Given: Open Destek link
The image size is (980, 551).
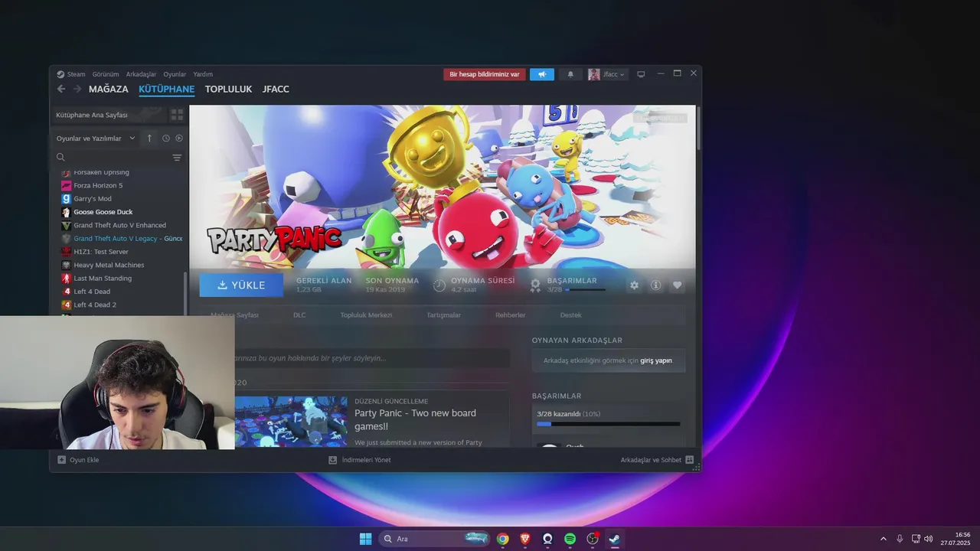Looking at the screenshot, I should (570, 315).
